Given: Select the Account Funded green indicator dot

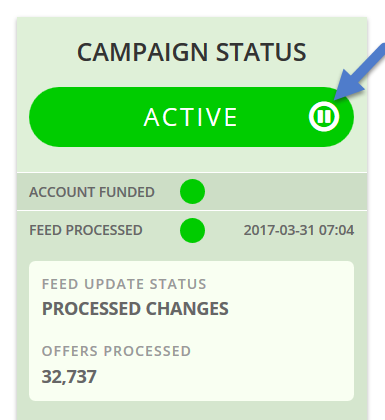Looking at the screenshot, I should click(x=192, y=191).
